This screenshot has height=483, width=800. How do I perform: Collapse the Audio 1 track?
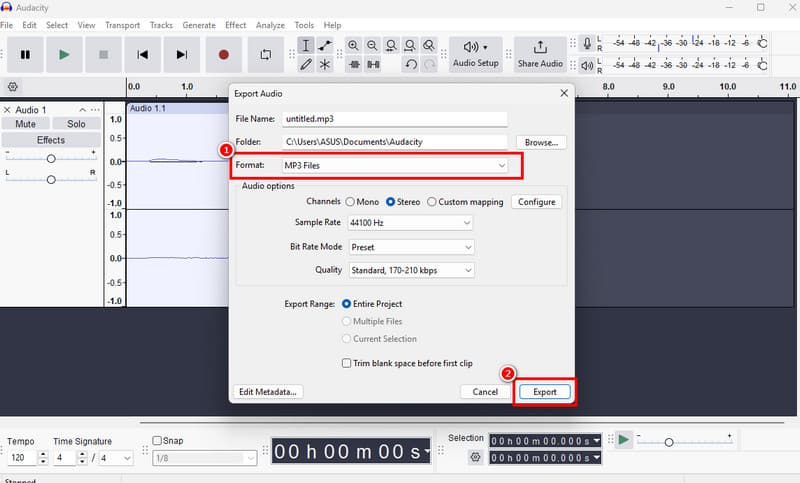pyautogui.click(x=82, y=110)
